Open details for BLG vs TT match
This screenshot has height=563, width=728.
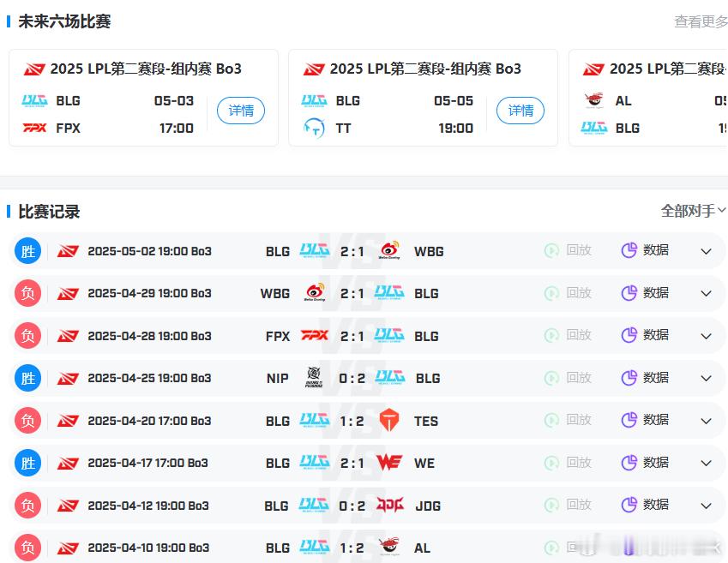click(x=520, y=111)
